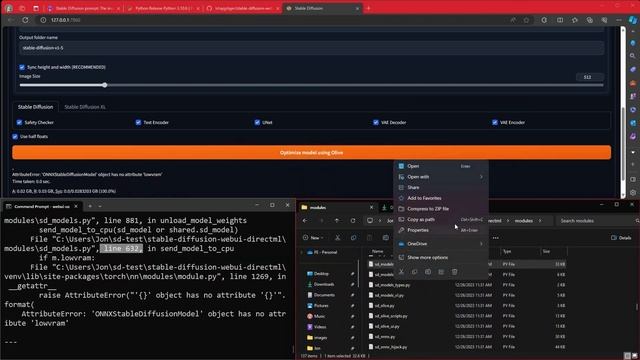Open the New dropdown in Explorer toolbar

coord(313,238)
